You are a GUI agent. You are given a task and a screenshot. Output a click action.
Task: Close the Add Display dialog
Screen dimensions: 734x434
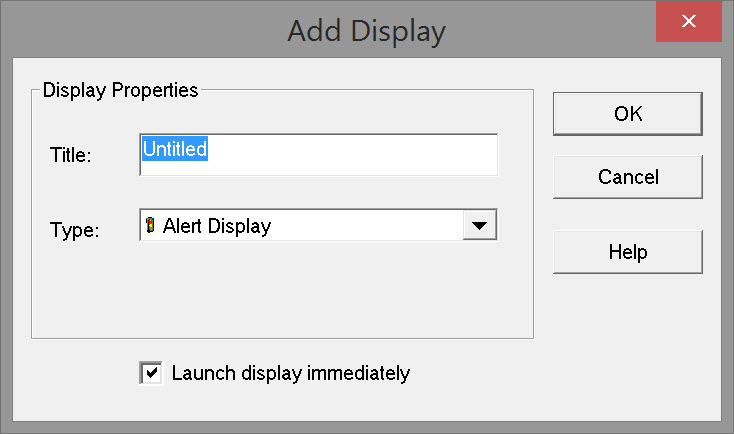coord(689,22)
